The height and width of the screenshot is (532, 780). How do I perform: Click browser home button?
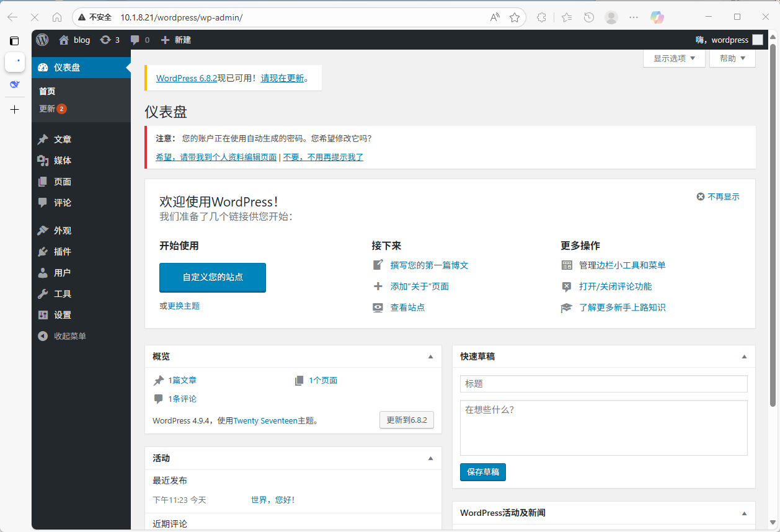click(x=57, y=17)
